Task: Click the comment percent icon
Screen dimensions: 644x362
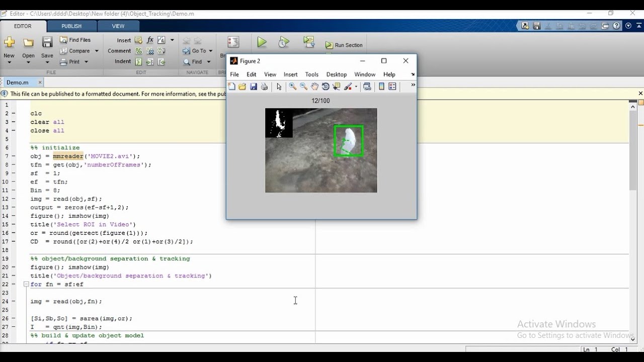Action: [138, 51]
